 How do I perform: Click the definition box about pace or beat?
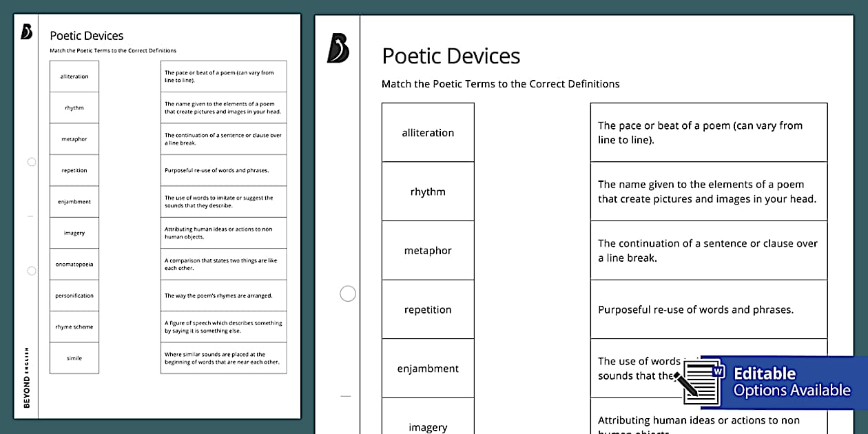click(x=708, y=132)
